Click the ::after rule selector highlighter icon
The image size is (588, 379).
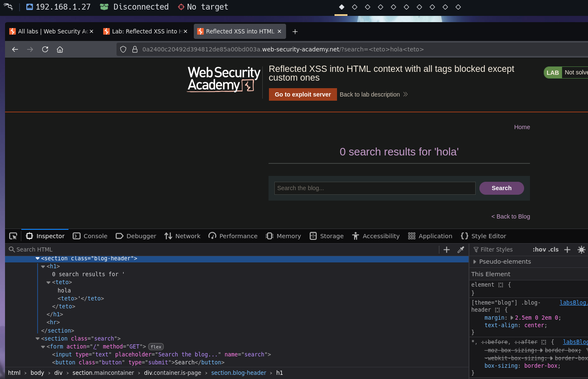coord(544,342)
